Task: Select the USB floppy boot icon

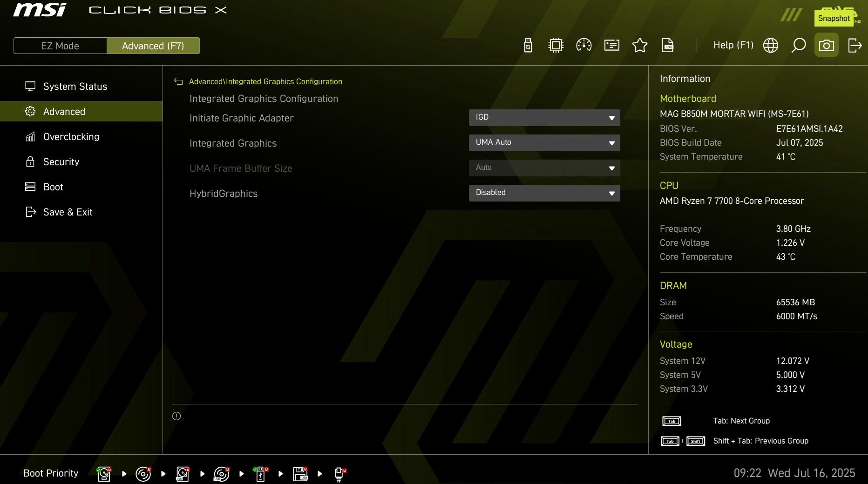Action: [300, 474]
